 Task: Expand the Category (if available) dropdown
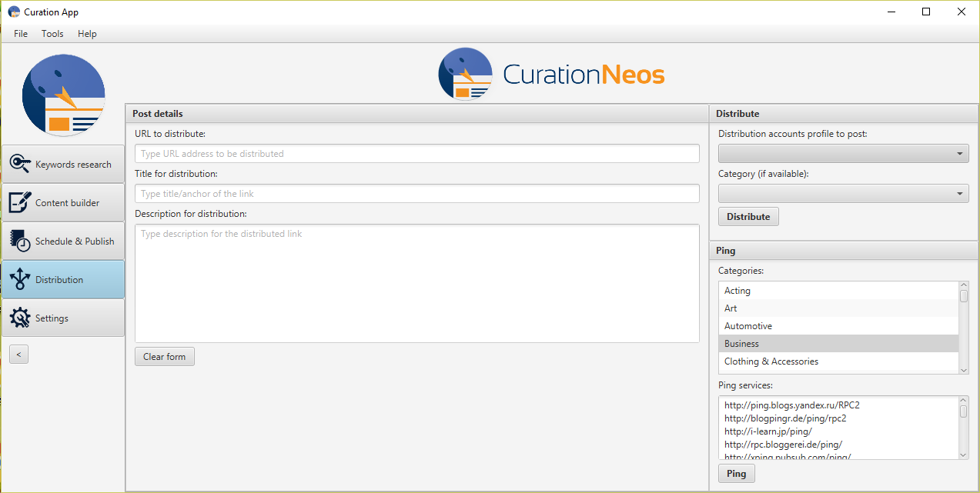pyautogui.click(x=844, y=193)
